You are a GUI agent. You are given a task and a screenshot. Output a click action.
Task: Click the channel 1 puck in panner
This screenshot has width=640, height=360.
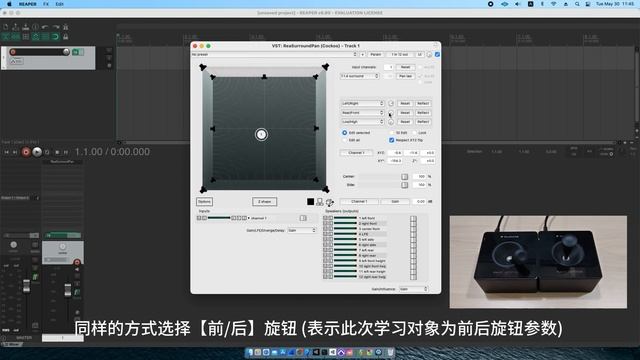261,134
